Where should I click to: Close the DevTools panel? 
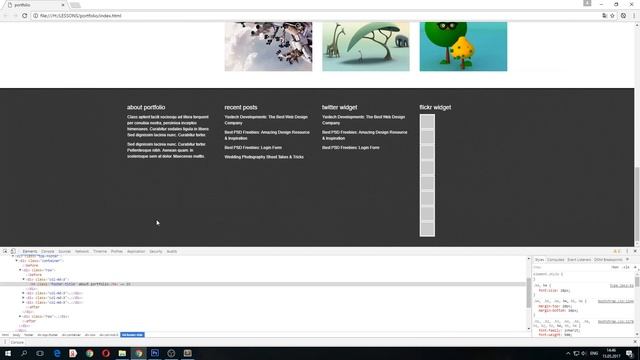click(635, 251)
